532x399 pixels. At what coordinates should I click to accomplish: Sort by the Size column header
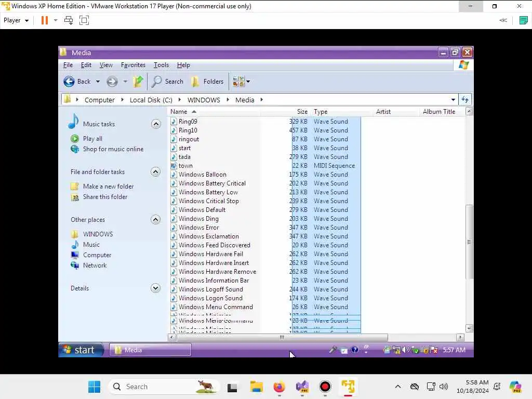pos(285,112)
